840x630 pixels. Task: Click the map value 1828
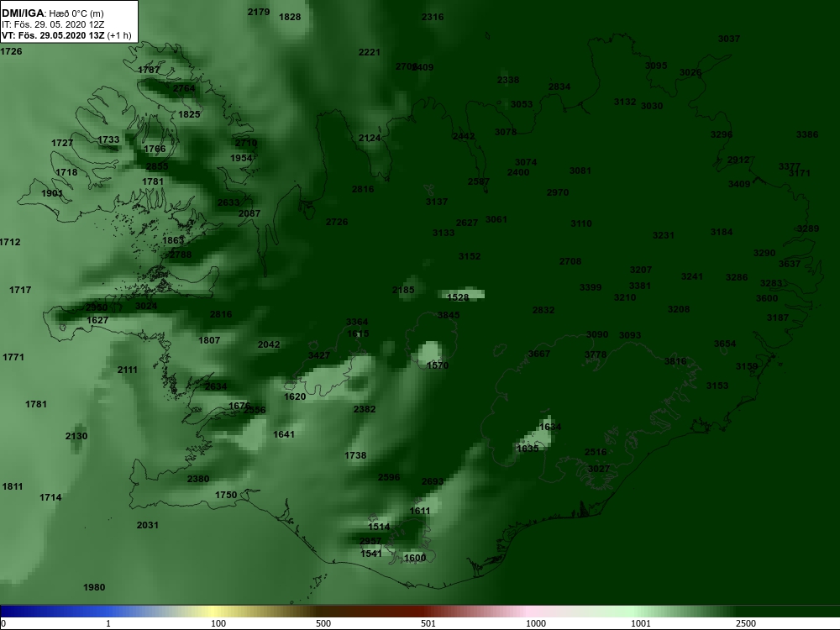tap(290, 17)
